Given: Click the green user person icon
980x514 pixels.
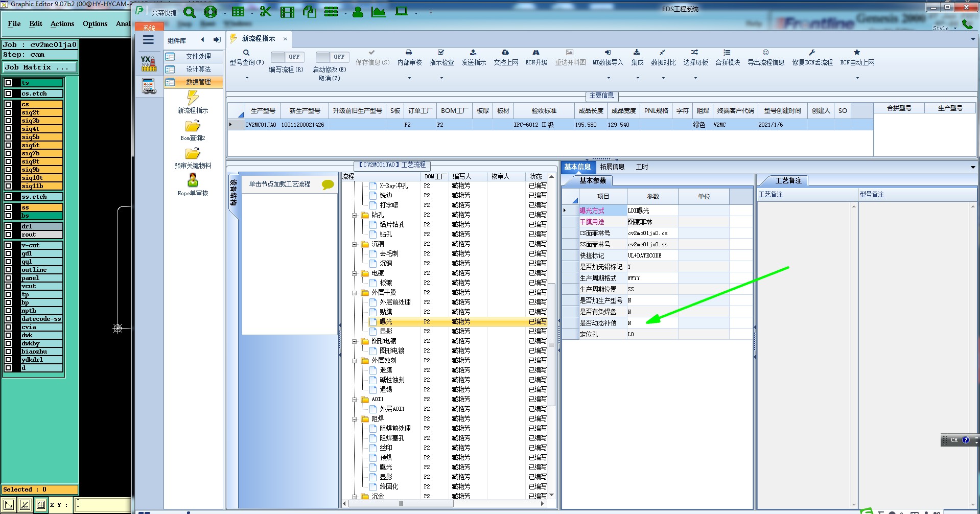Looking at the screenshot, I should (x=358, y=11).
